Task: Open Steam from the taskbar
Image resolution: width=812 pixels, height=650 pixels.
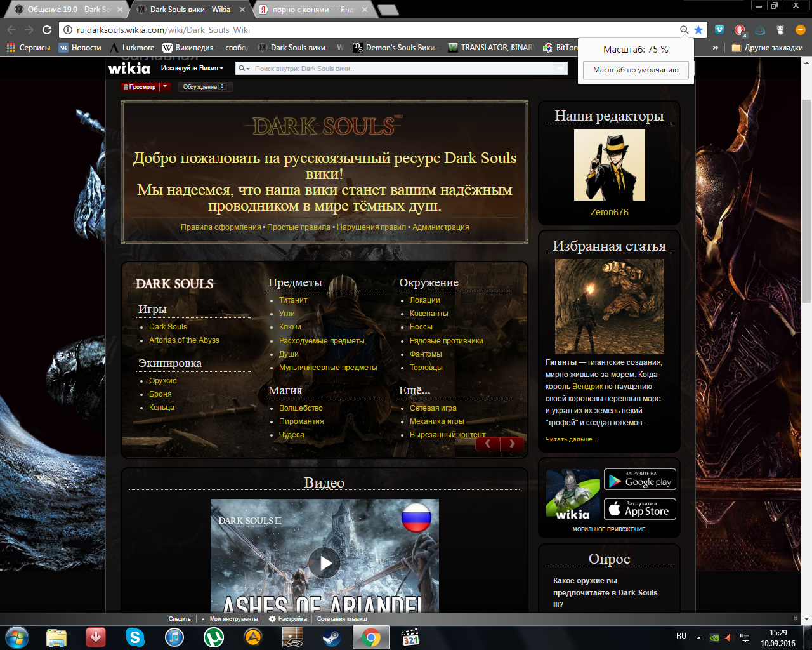Action: point(331,637)
